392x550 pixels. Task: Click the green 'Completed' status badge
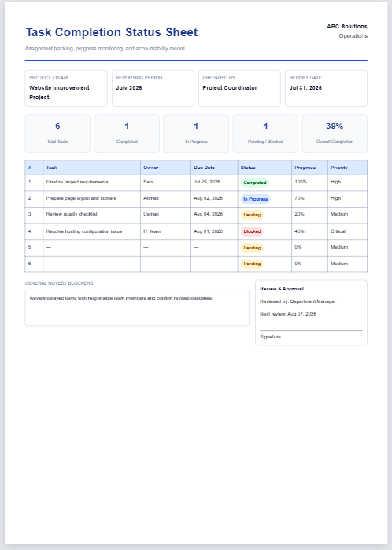pyautogui.click(x=255, y=183)
